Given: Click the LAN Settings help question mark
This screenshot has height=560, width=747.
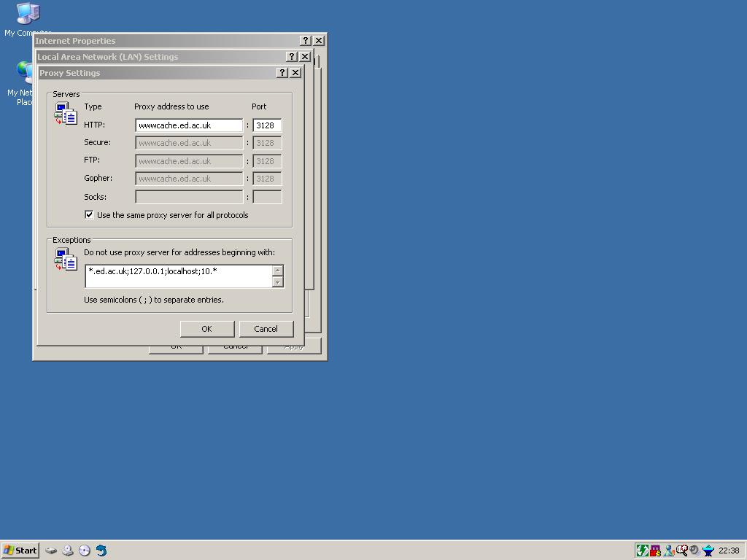Looking at the screenshot, I should (x=292, y=57).
